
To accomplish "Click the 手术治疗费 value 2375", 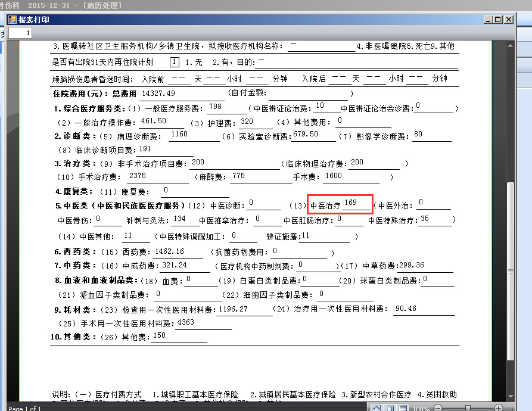I will (138, 176).
